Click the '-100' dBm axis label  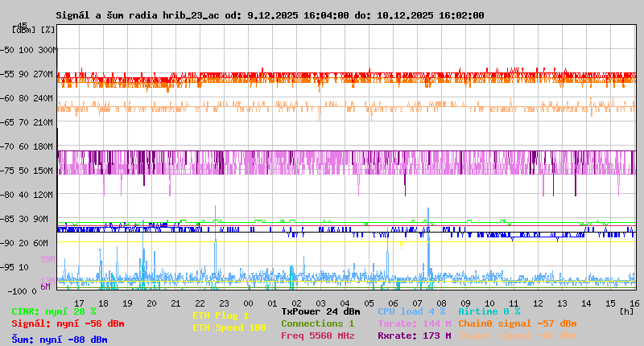(x=16, y=291)
